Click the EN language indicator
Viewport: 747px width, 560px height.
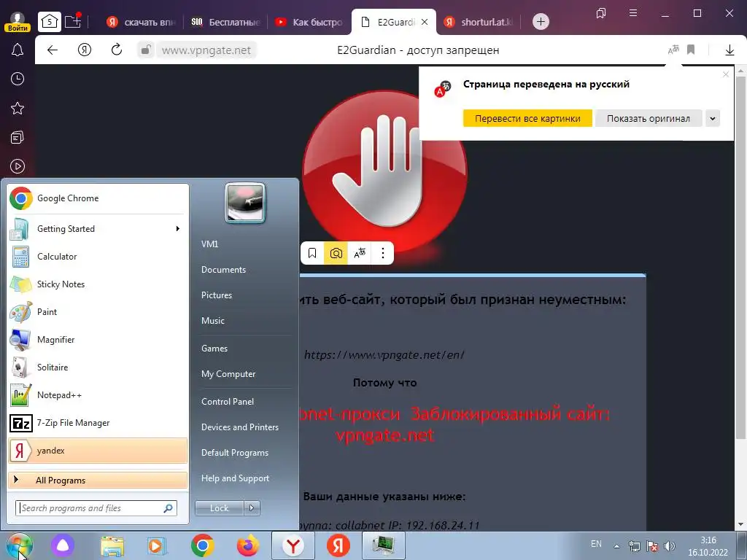[596, 544]
